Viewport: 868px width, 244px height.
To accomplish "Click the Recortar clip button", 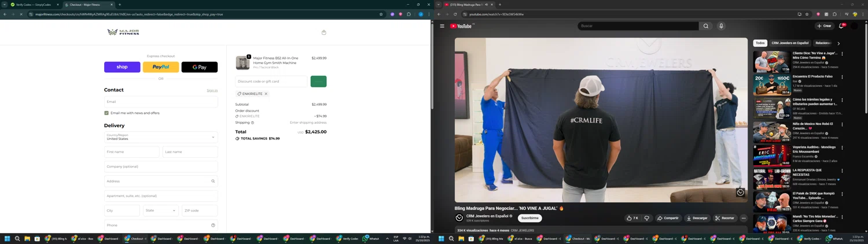I will click(724, 218).
